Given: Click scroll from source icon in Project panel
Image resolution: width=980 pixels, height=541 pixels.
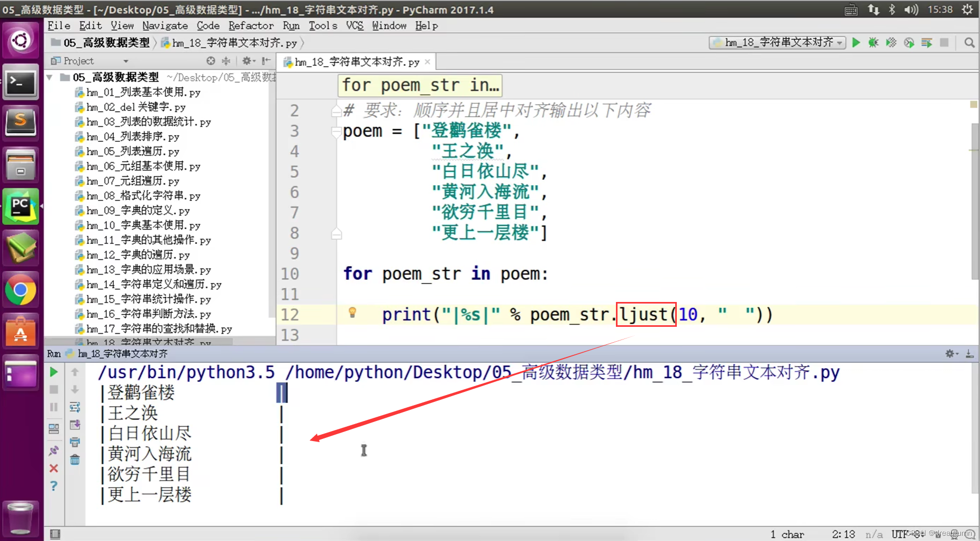Looking at the screenshot, I should 211,61.
